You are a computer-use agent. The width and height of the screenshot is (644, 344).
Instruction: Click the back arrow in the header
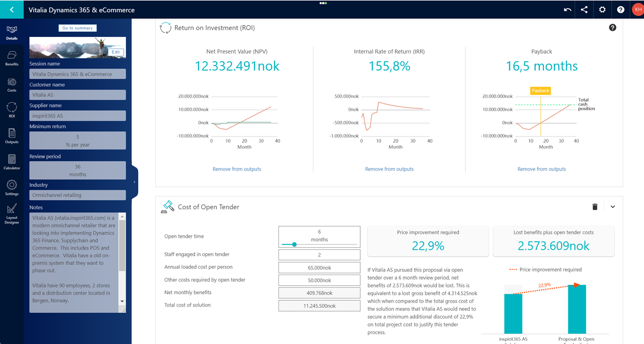tap(12, 9)
